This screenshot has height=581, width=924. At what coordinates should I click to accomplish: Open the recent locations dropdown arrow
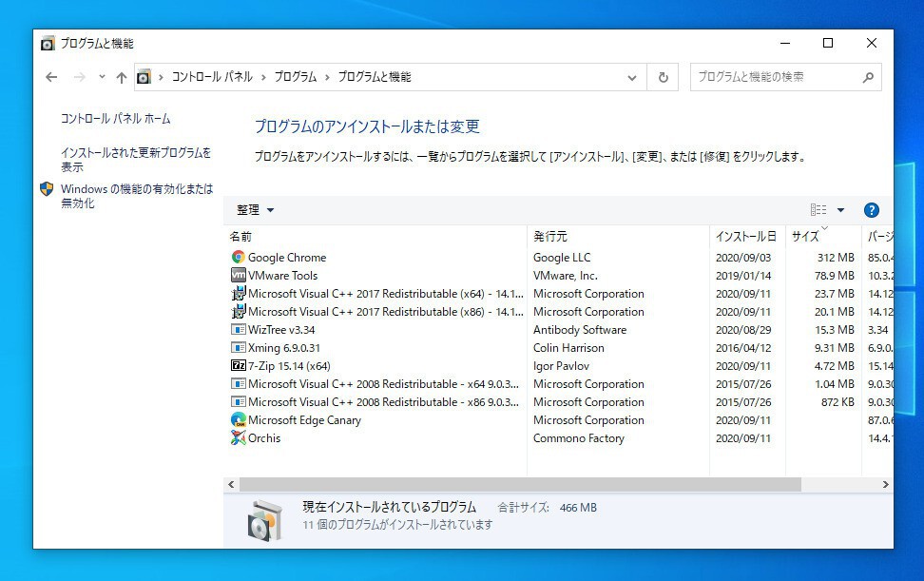[102, 77]
